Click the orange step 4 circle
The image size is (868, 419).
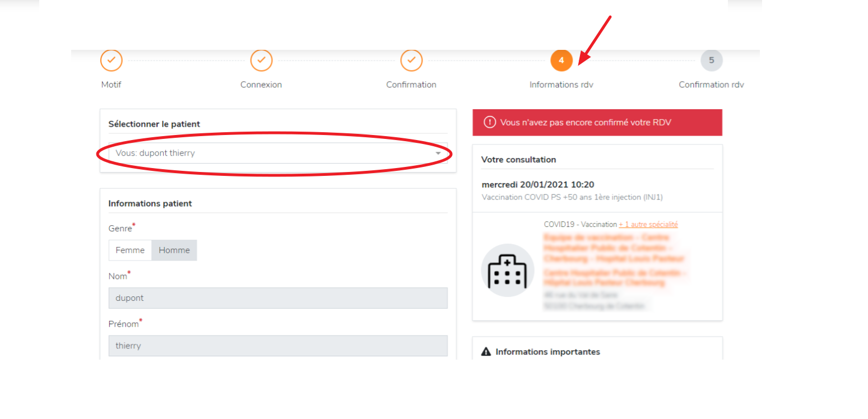(561, 60)
